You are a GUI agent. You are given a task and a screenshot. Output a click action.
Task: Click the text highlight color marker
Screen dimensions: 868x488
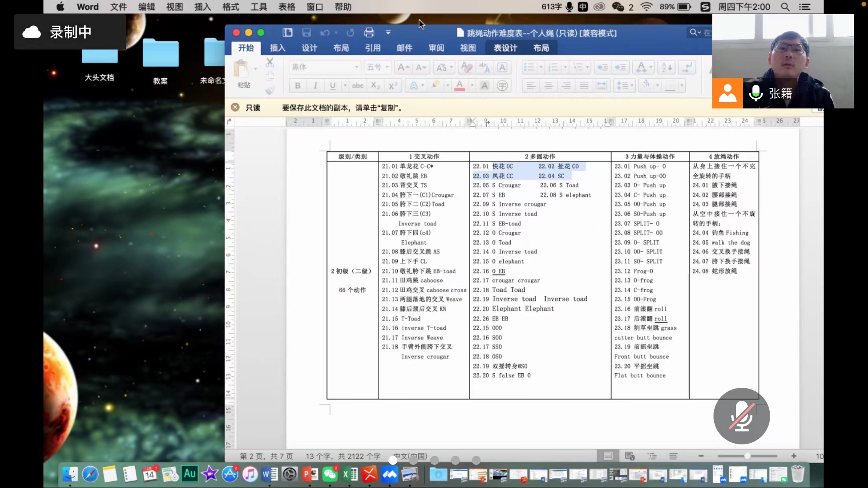(x=436, y=85)
